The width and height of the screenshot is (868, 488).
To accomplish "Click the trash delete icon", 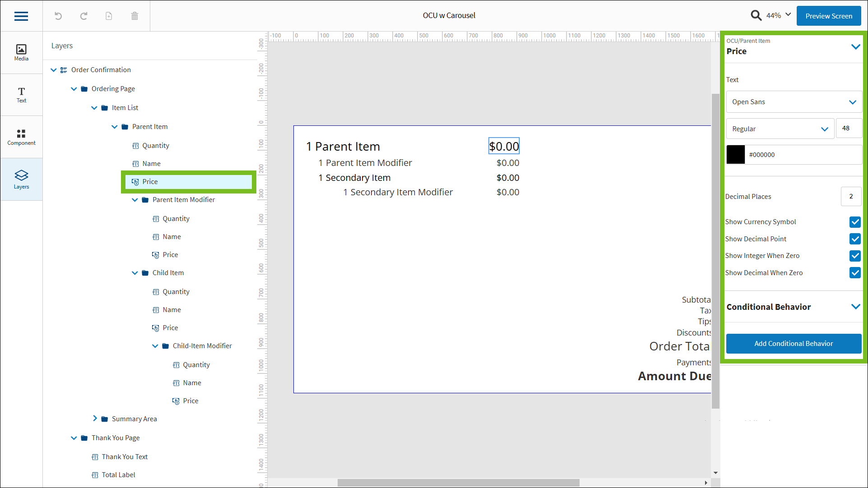I will point(135,16).
